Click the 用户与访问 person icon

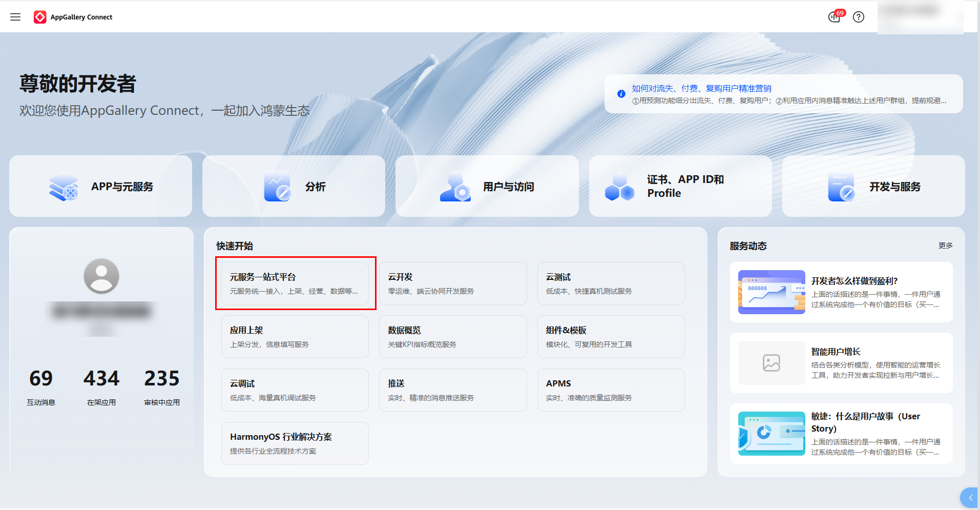pos(455,187)
